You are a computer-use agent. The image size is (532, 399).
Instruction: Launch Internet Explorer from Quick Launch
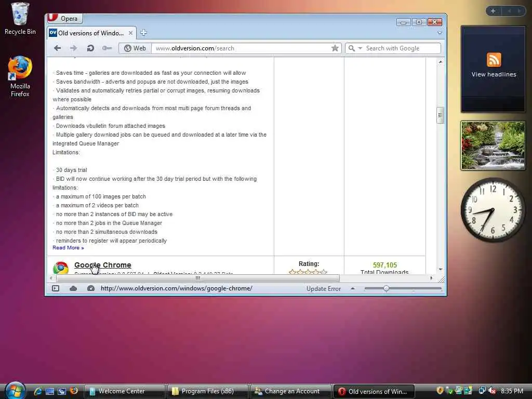pos(37,391)
